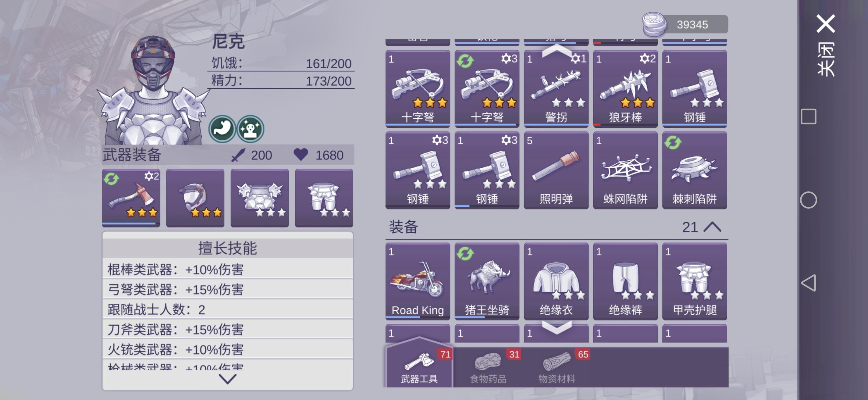Select the 甲壳护腿 leg armor item
The width and height of the screenshot is (868, 400).
pos(695,281)
